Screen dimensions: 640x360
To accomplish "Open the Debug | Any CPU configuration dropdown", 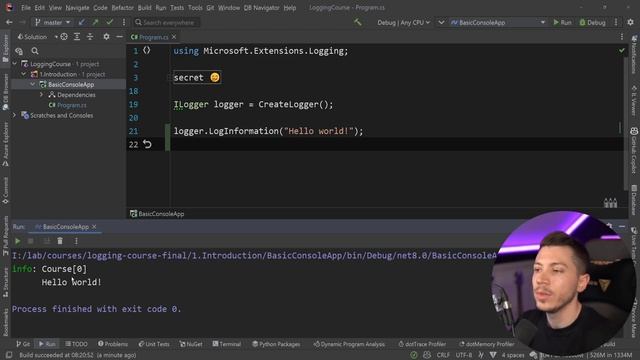I will point(403,22).
